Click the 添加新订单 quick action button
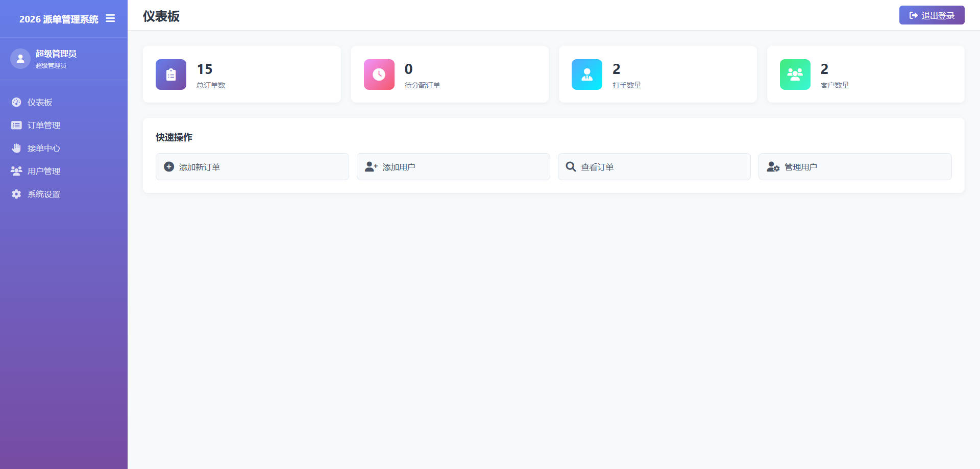This screenshot has height=469, width=980. [252, 167]
